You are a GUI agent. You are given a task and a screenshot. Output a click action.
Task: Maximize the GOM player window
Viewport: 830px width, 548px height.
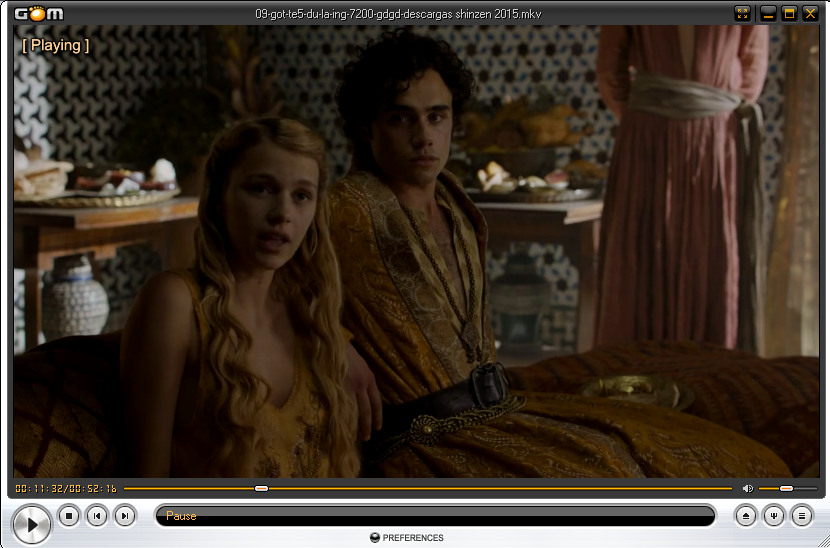coord(789,13)
